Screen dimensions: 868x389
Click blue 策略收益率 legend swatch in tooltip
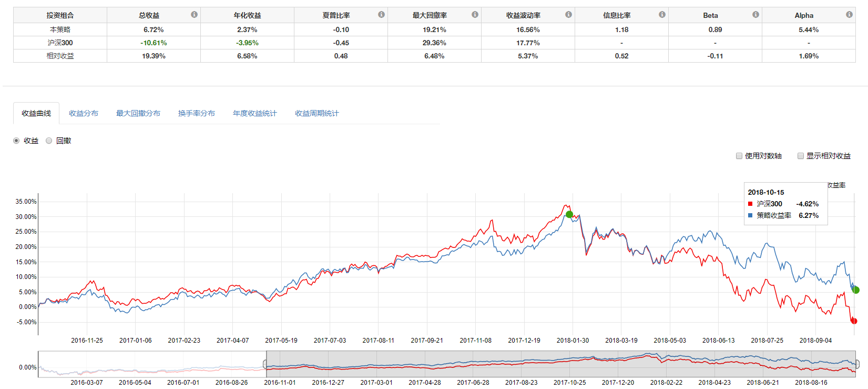point(750,215)
